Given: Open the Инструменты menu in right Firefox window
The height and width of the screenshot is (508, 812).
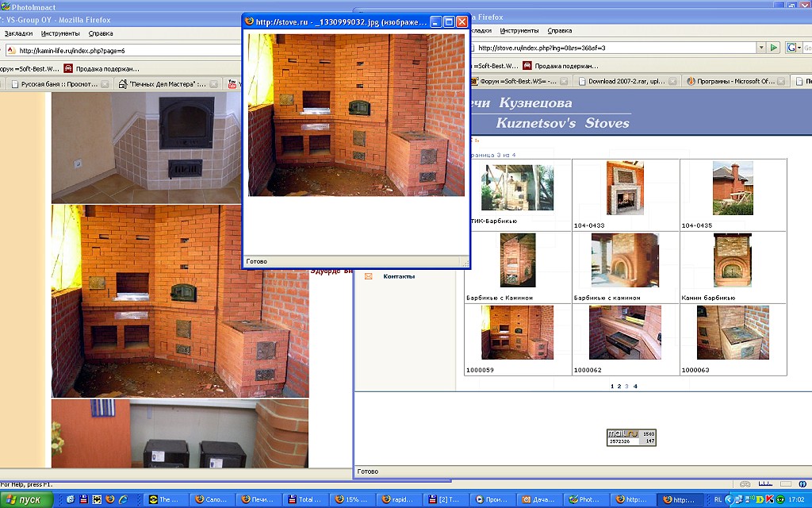Looking at the screenshot, I should (519, 30).
